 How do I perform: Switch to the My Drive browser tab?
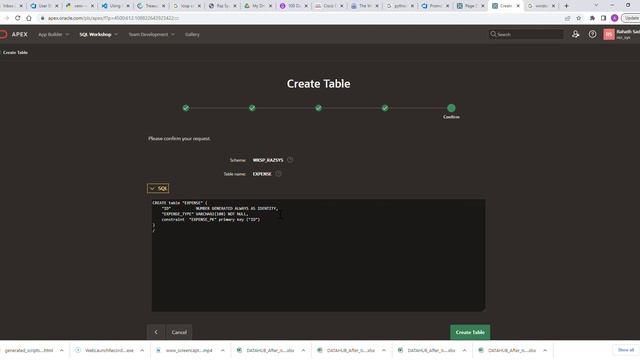point(257,6)
